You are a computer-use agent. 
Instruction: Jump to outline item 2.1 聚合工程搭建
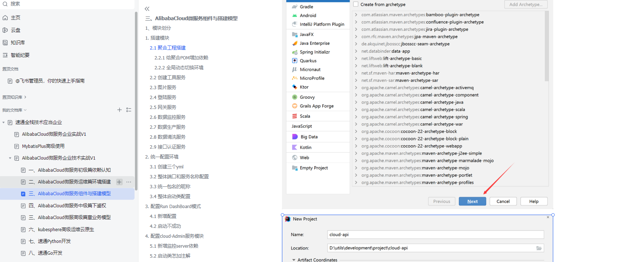[168, 48]
